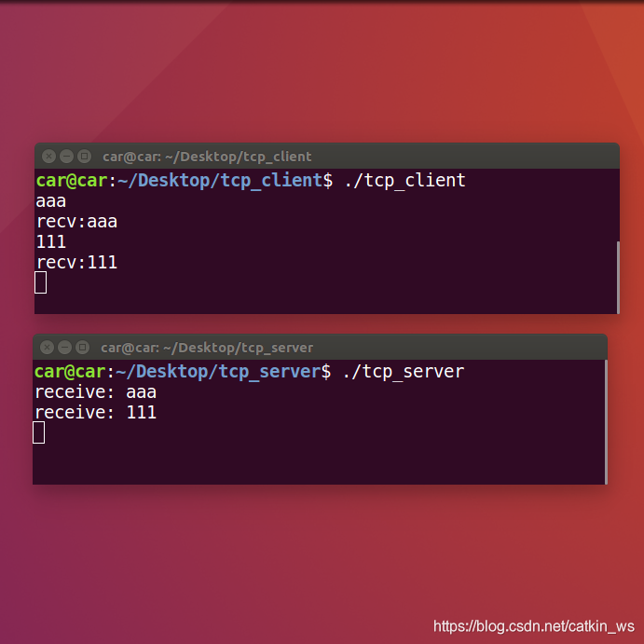
Task: Click the ~/Desktop/tcp_server prompt path
Action: (218, 372)
